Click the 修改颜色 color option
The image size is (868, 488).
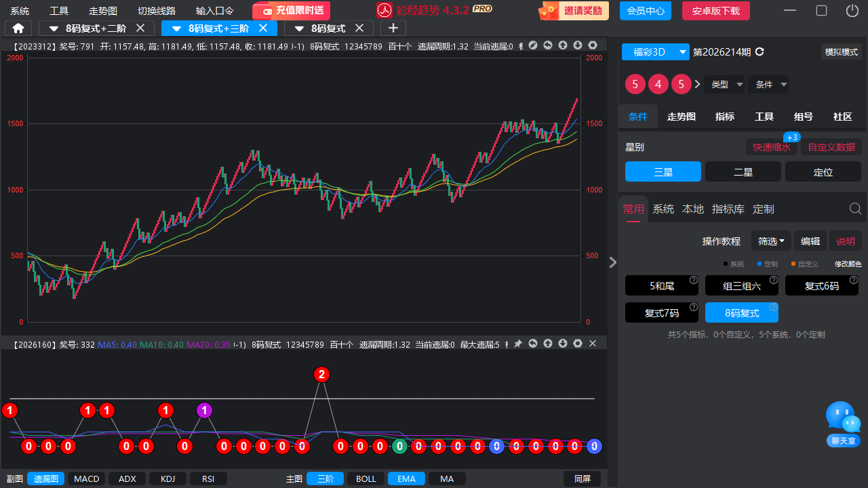tap(848, 264)
